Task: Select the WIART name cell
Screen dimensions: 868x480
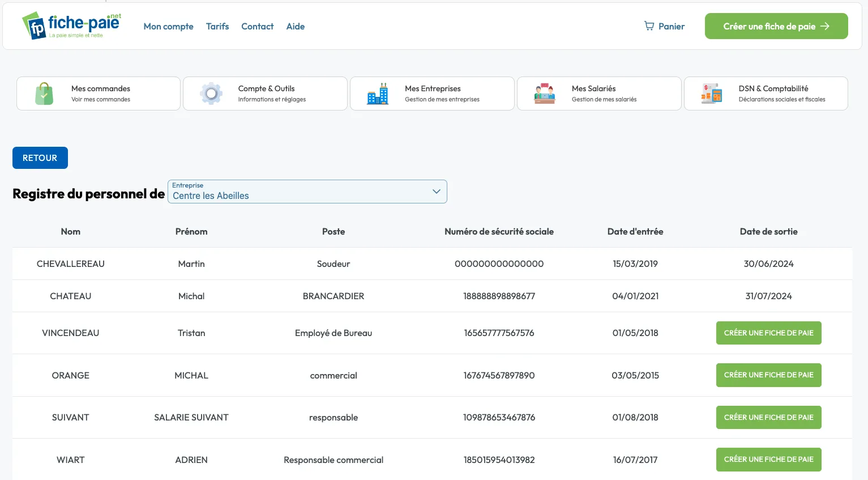Action: (71, 460)
